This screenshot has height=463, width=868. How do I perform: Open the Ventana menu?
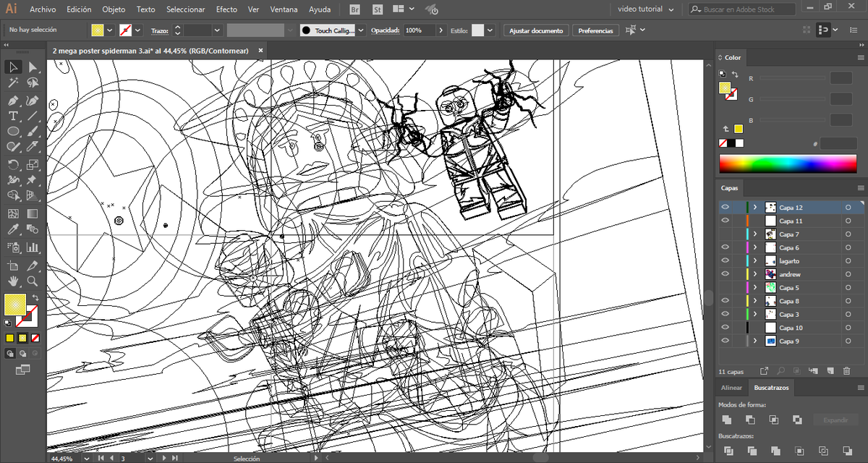click(284, 9)
